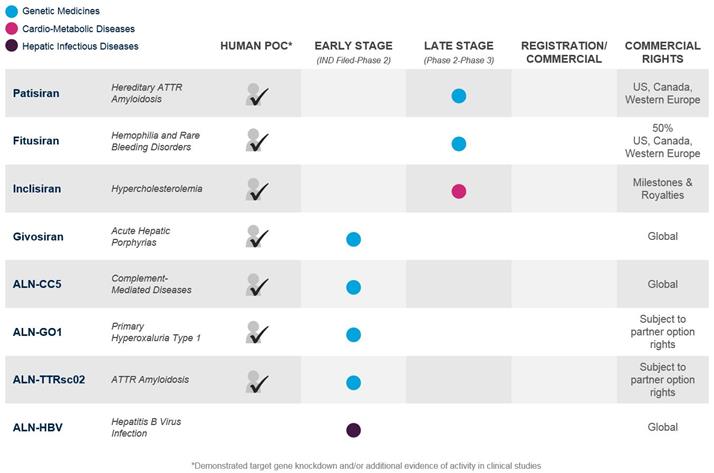The height and width of the screenshot is (473, 714).
Task: Click the Fitusiran drug name
Action: tap(37, 141)
